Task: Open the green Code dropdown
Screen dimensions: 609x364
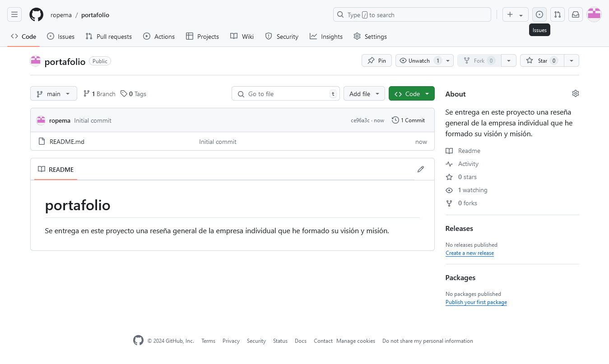Action: coord(412,93)
